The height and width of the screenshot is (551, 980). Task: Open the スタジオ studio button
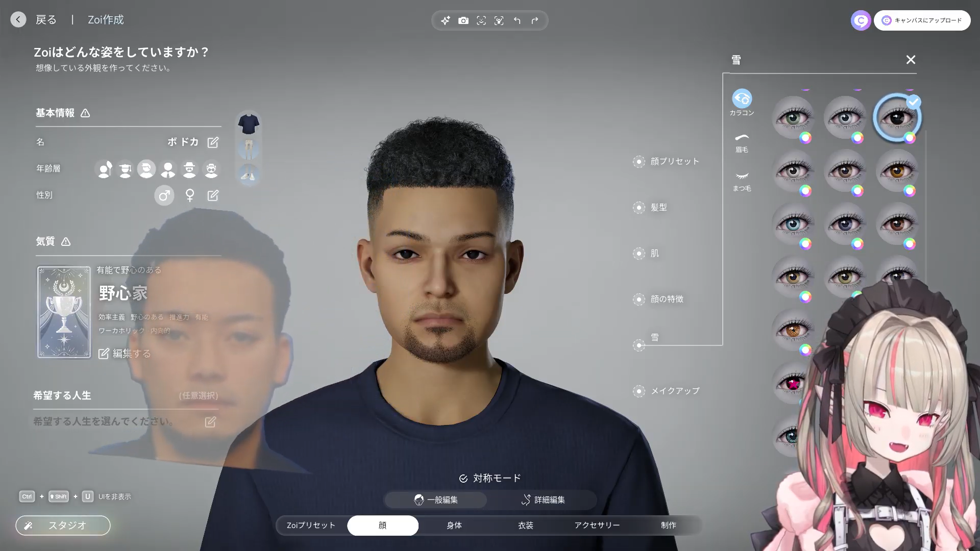63,525
